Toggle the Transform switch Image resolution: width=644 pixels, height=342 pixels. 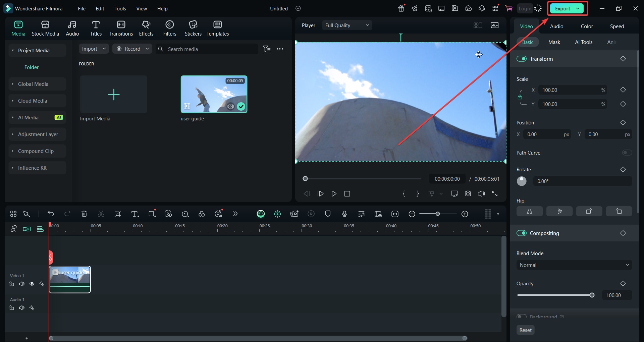(x=522, y=59)
